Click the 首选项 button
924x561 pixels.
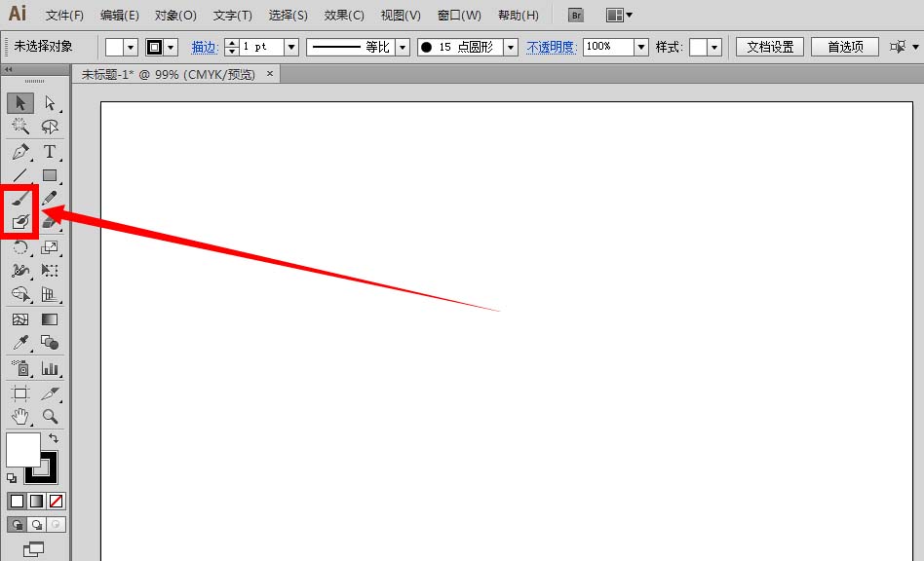[845, 47]
